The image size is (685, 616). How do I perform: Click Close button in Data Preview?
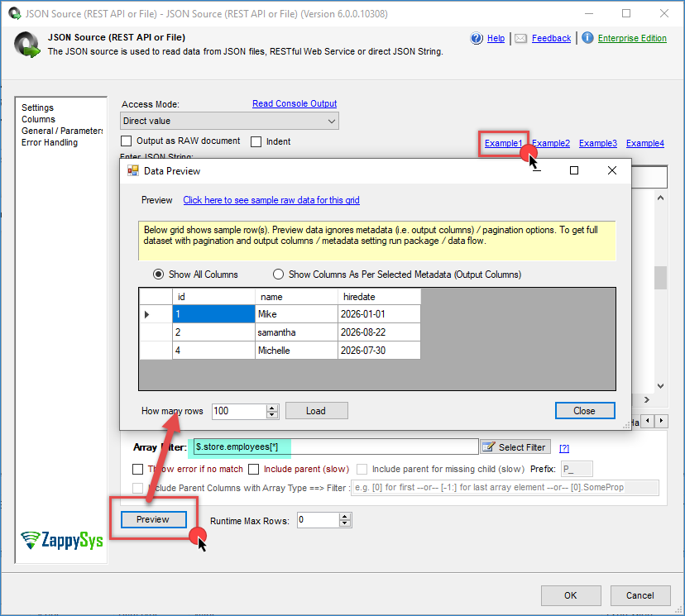tap(585, 411)
